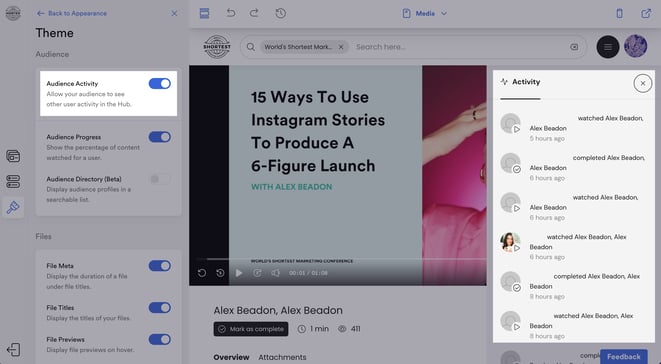Click the exit icon in left sidebar
Viewport: 661px width, 364px height.
(13, 350)
